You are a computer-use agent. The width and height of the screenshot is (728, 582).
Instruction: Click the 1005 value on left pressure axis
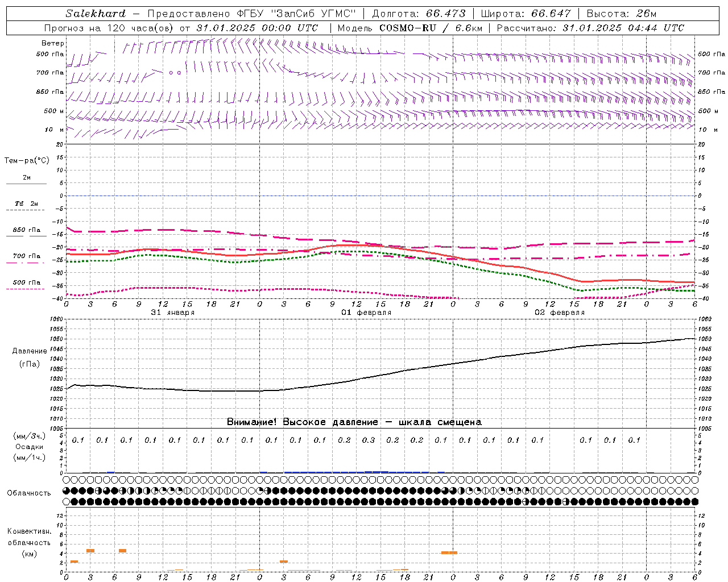click(57, 429)
